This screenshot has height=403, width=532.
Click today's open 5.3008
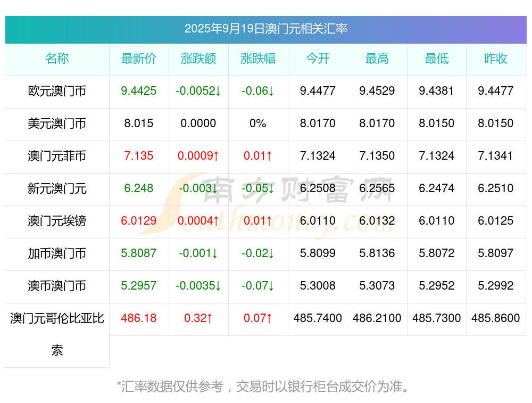[318, 285]
